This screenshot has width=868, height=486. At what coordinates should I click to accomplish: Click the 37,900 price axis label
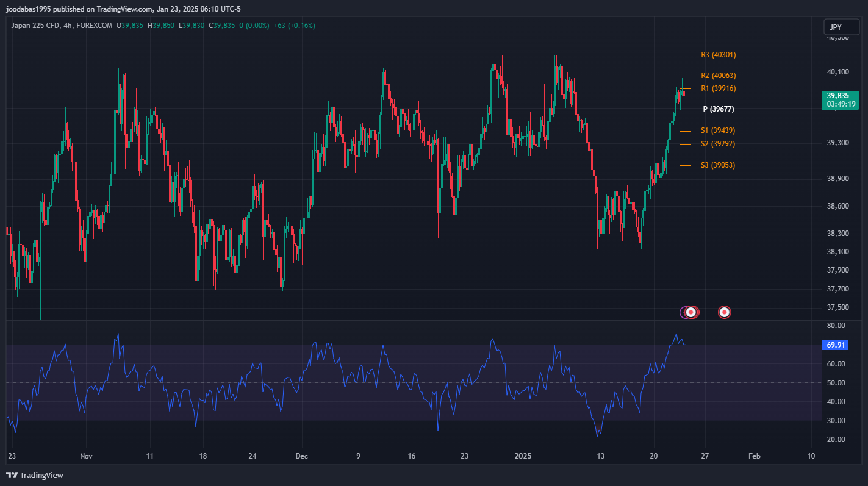[838, 270]
